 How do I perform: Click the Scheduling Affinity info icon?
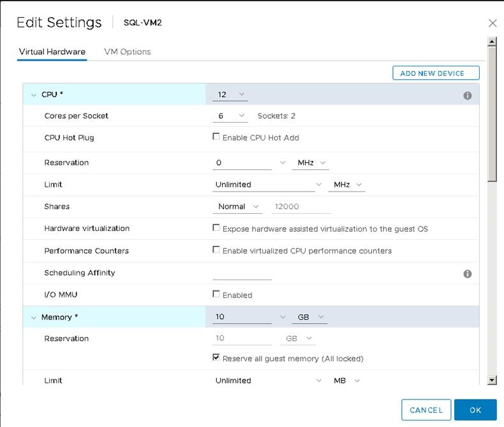tap(467, 274)
